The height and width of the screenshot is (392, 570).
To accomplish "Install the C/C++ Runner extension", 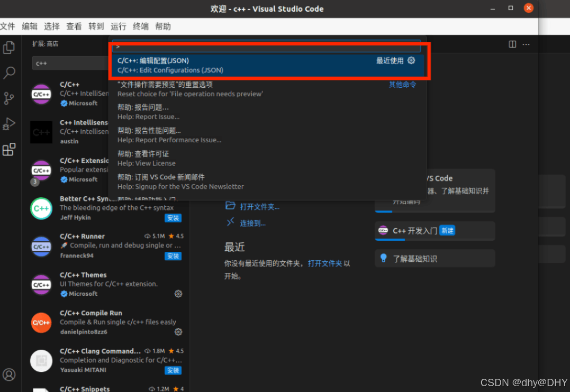I will point(173,256).
